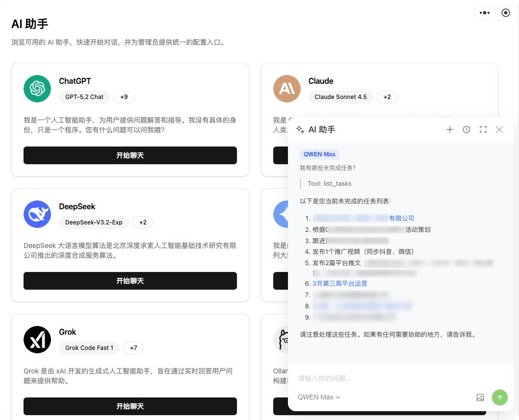Expand Grok +7 more models
Viewport: 519px width, 420px height.
click(x=133, y=348)
